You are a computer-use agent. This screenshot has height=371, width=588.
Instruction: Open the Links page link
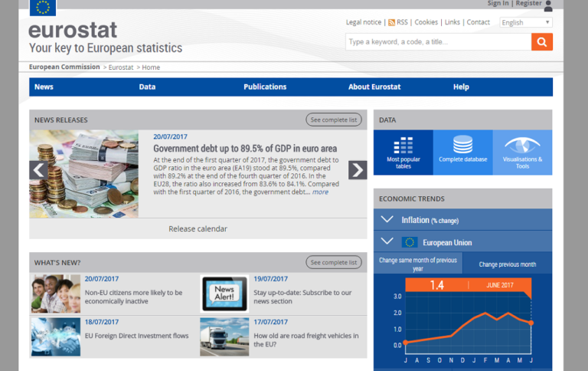pyautogui.click(x=452, y=22)
